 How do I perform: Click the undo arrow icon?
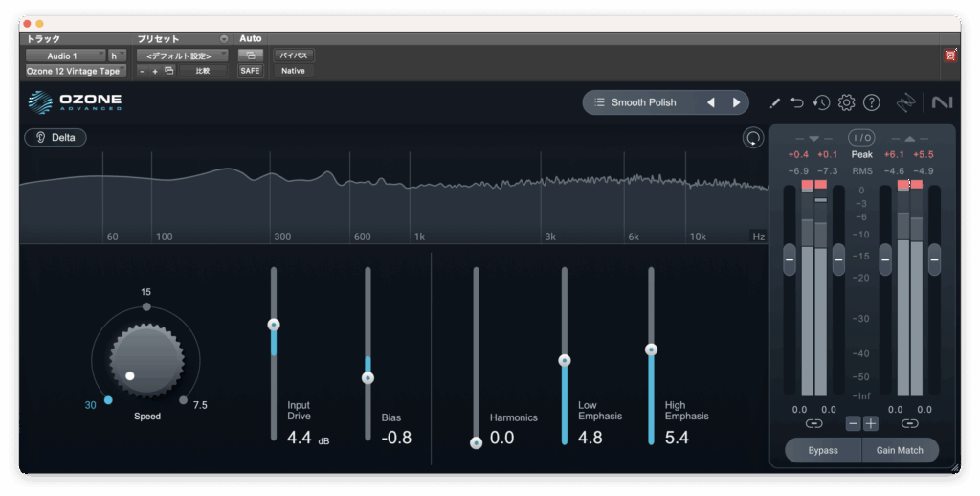[x=797, y=102]
